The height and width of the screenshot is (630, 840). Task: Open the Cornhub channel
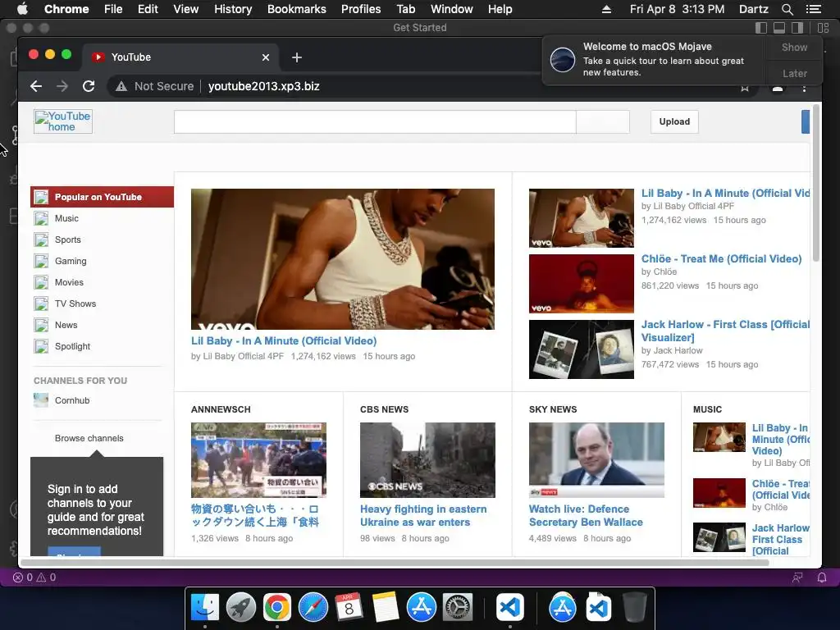(x=72, y=400)
